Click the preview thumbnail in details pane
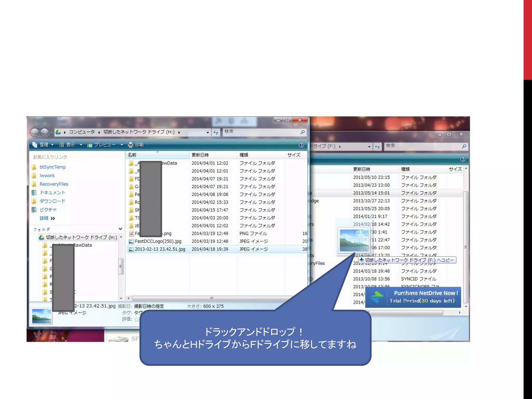 click(x=42, y=316)
